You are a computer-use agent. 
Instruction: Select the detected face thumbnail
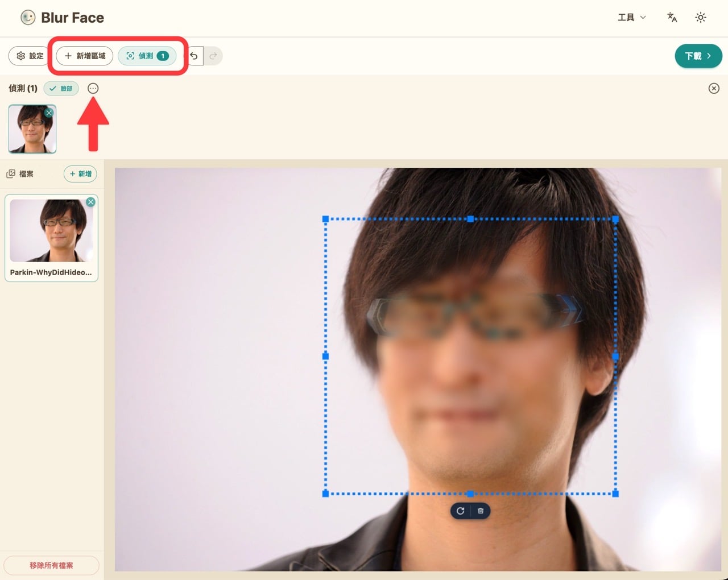(x=32, y=129)
